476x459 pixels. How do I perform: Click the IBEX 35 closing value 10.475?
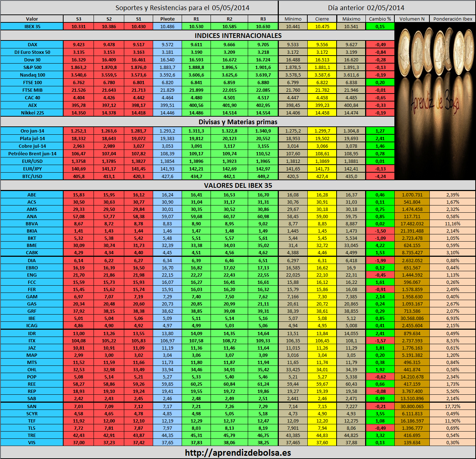[x=322, y=26]
